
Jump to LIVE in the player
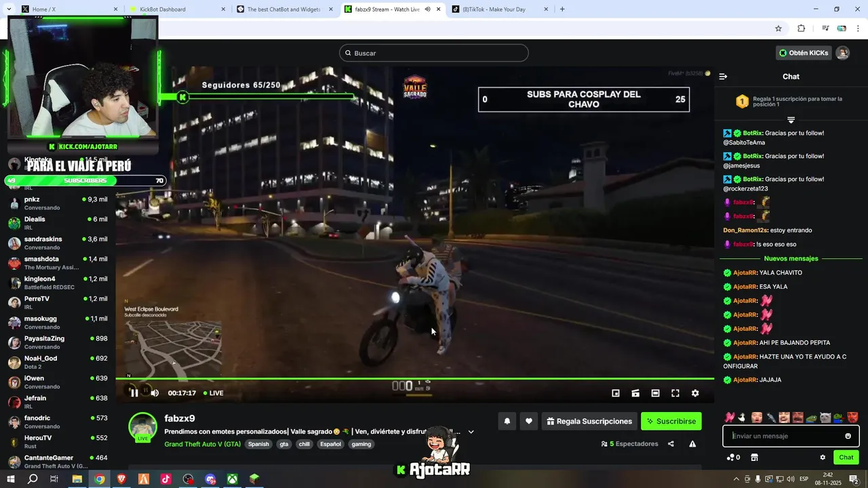click(214, 393)
